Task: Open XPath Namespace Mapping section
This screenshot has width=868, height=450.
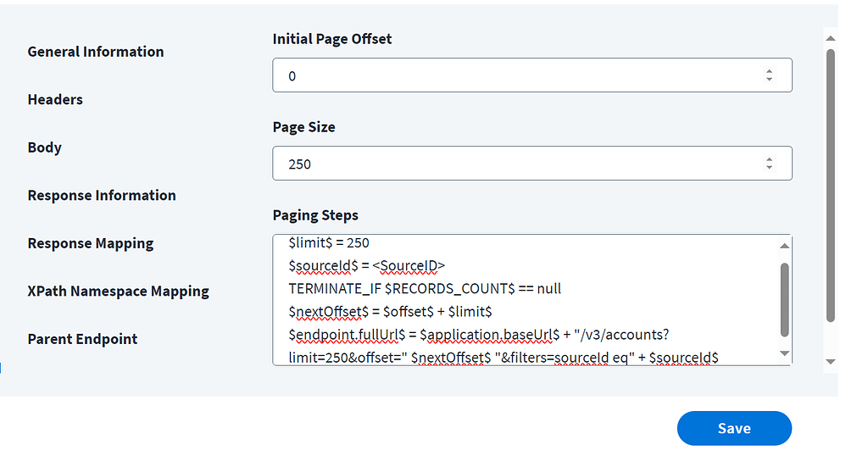Action: point(118,292)
